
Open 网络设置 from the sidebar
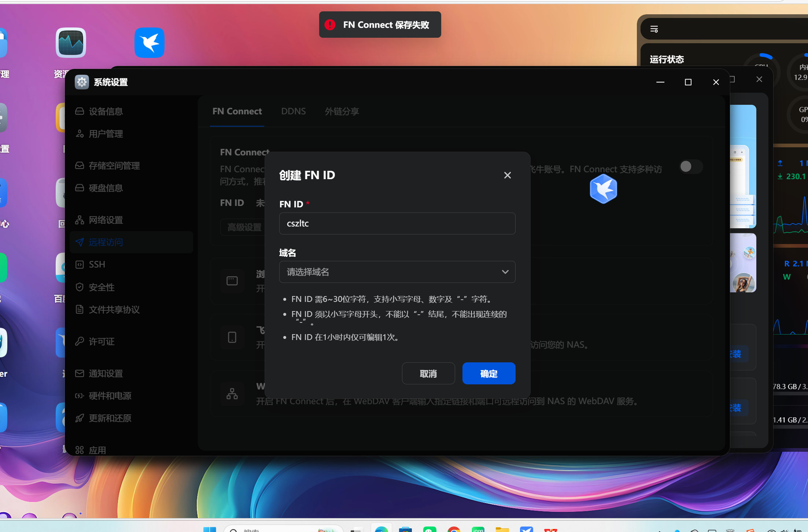pyautogui.click(x=106, y=220)
